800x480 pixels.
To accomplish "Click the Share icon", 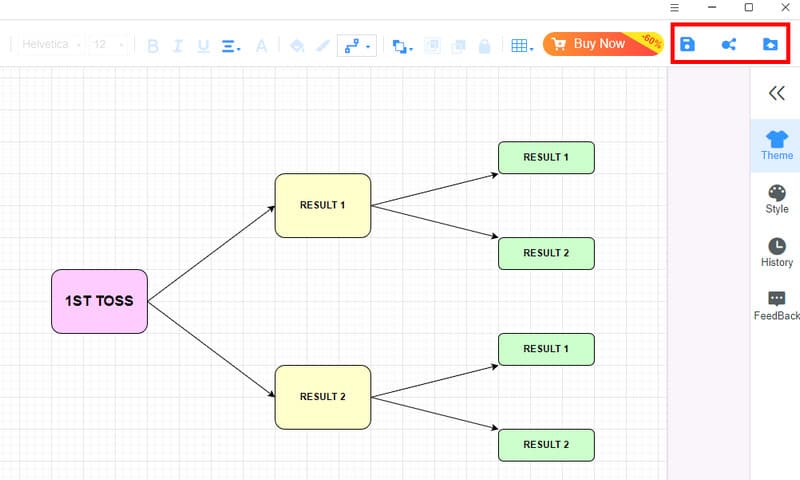I will [729, 44].
